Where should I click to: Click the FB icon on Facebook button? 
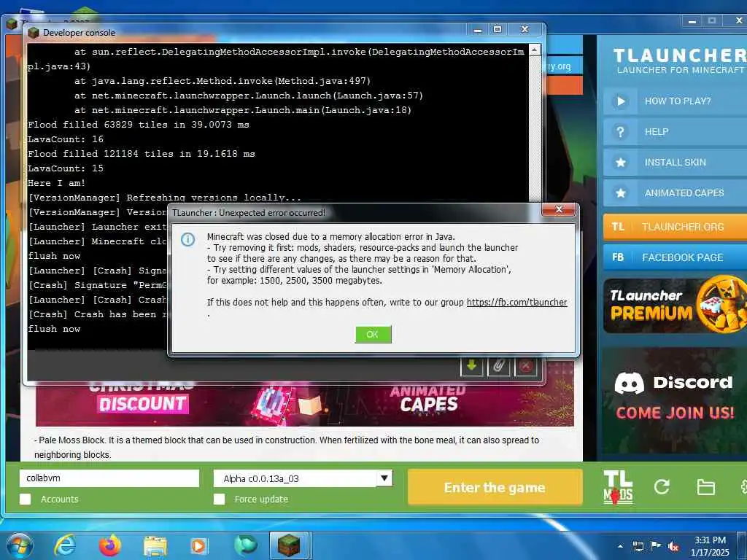click(618, 257)
